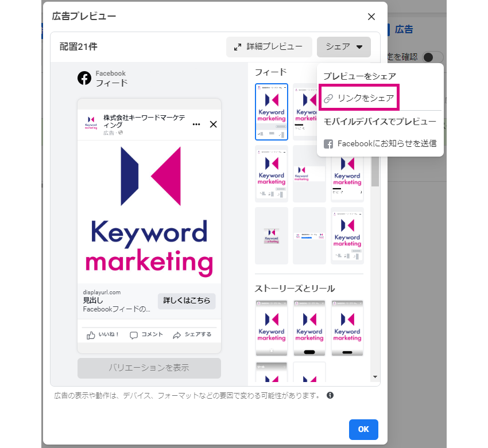
Task: Click the バリエーションを表示 button
Action: [x=149, y=368]
